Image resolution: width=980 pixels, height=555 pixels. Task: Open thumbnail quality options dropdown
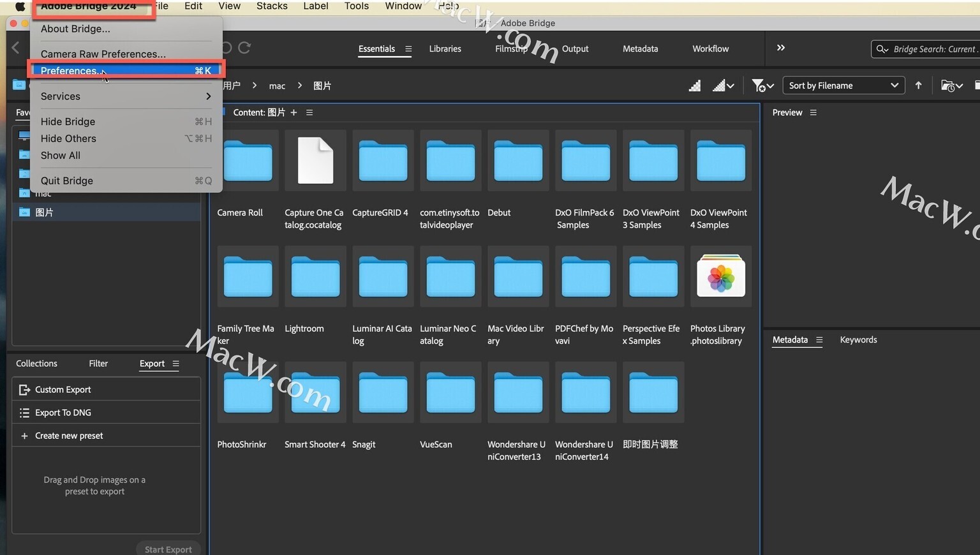(723, 85)
